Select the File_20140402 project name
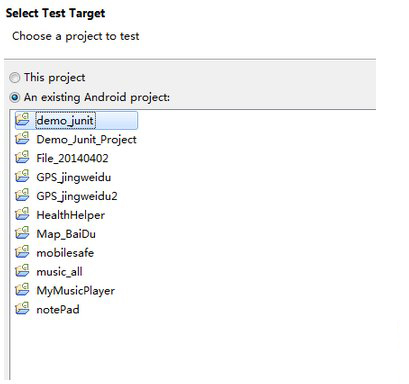 72,158
